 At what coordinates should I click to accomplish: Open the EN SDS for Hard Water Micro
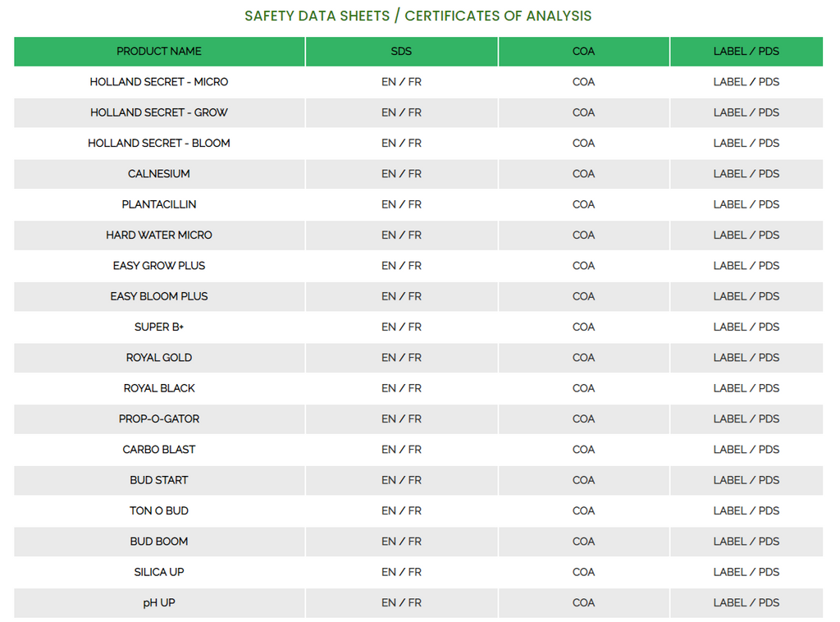[x=388, y=235]
